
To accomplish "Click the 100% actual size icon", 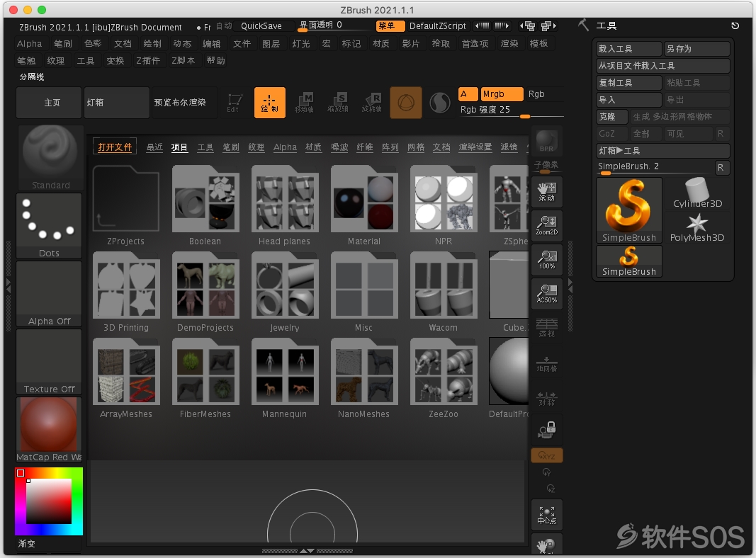I will (547, 260).
